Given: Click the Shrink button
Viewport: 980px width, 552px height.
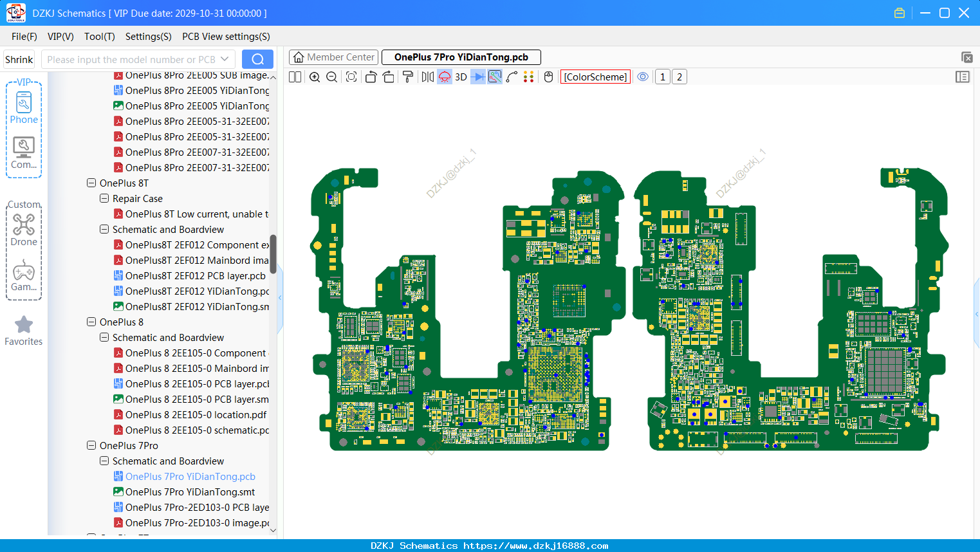Looking at the screenshot, I should click(x=19, y=59).
